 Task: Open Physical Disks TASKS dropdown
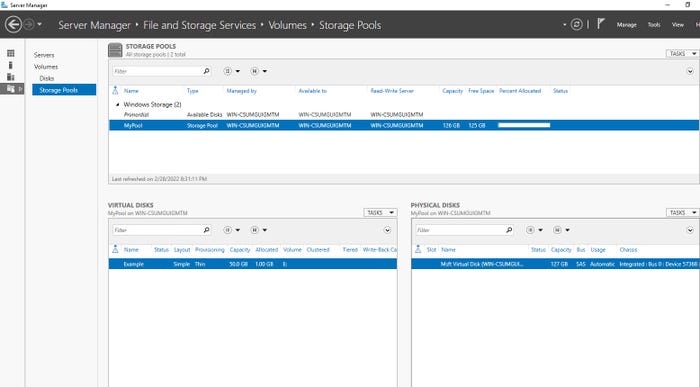point(682,212)
